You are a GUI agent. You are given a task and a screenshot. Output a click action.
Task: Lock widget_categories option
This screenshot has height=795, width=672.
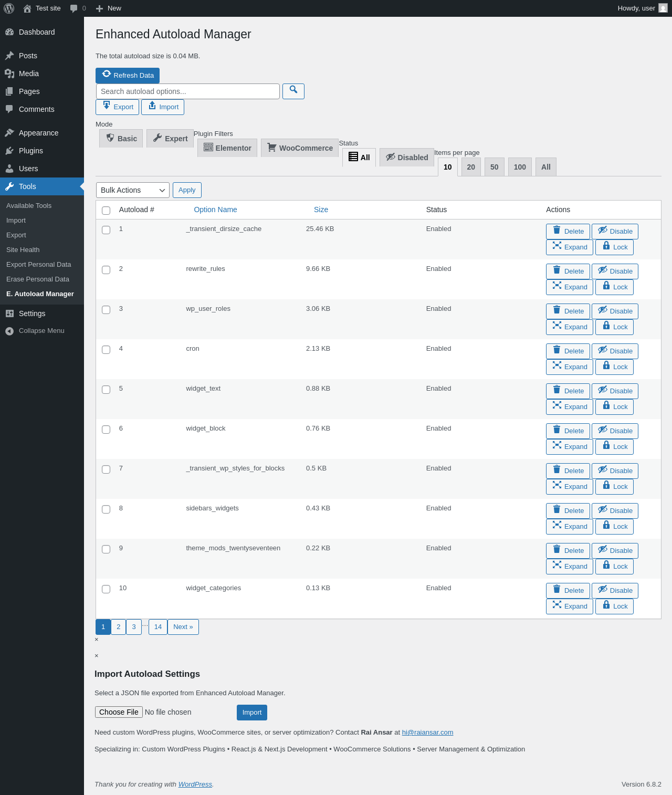[x=614, y=606]
